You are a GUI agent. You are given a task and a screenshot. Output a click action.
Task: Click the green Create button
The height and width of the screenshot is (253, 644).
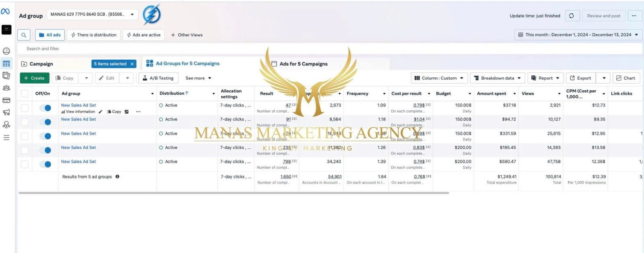coord(34,78)
